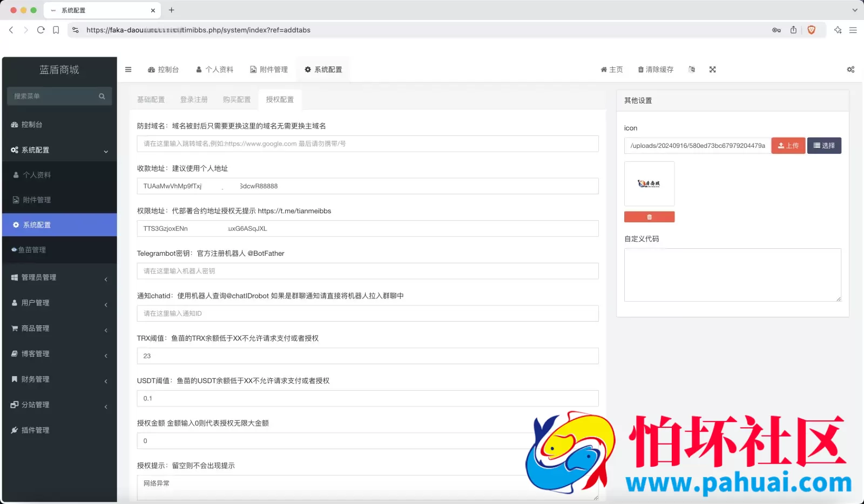Open the settings gears icon at top right
This screenshot has width=864, height=504.
pyautogui.click(x=850, y=70)
